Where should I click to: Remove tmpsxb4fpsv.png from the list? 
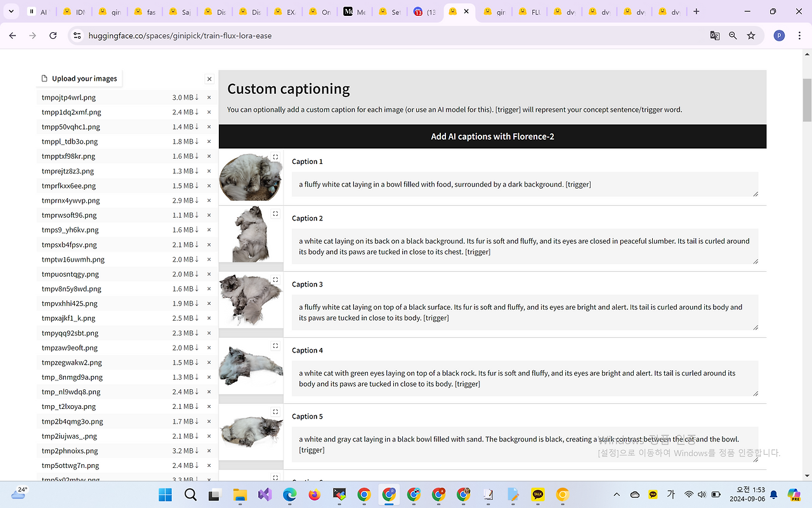pos(209,245)
